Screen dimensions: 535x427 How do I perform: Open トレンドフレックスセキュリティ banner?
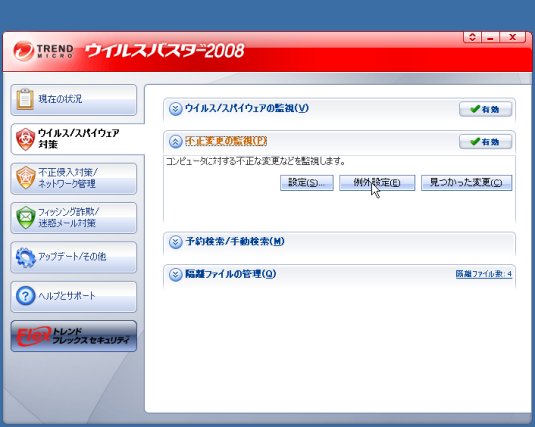point(74,336)
